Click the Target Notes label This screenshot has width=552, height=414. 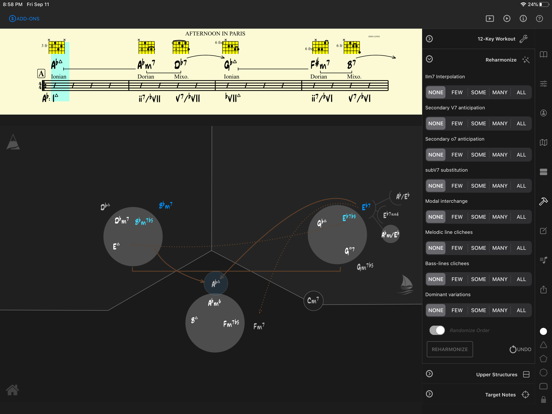500,395
